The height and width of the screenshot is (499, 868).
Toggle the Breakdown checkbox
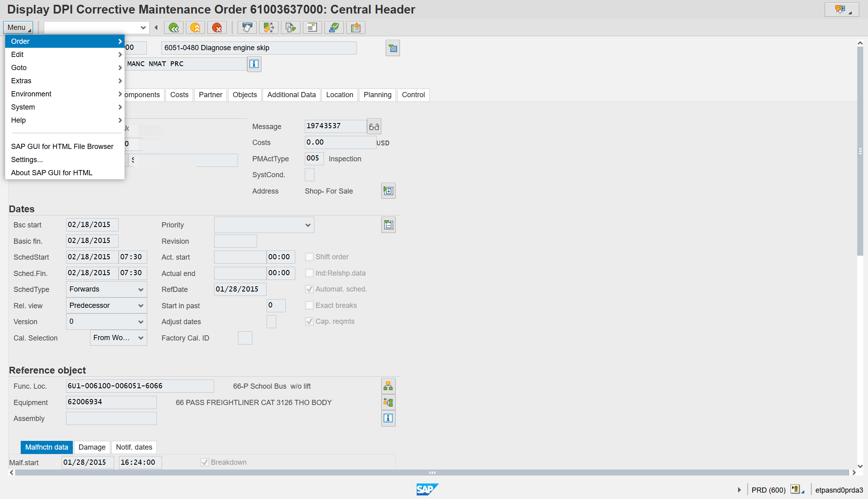pyautogui.click(x=205, y=462)
